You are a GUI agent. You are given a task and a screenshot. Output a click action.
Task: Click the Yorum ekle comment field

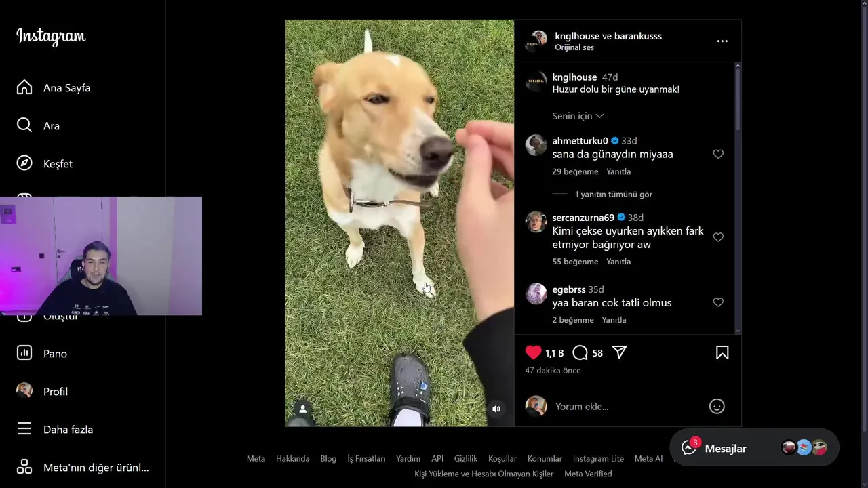pos(627,407)
